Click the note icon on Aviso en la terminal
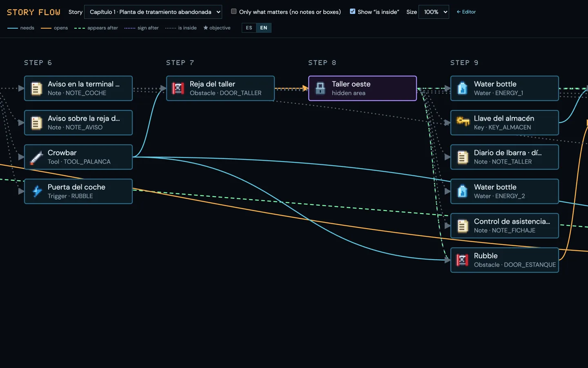The image size is (588, 368). point(37,88)
